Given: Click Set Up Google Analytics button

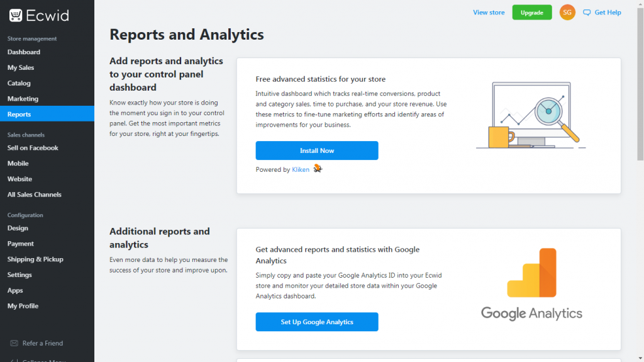Looking at the screenshot, I should coord(317,322).
